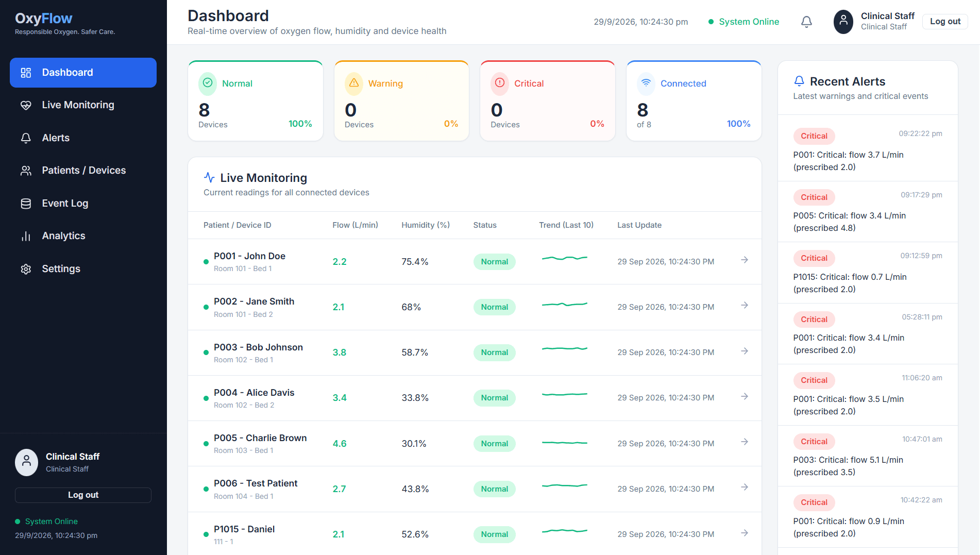Screen dimensions: 980x555
Task: Open details arrow for P006 Test Patient
Action: tap(745, 487)
